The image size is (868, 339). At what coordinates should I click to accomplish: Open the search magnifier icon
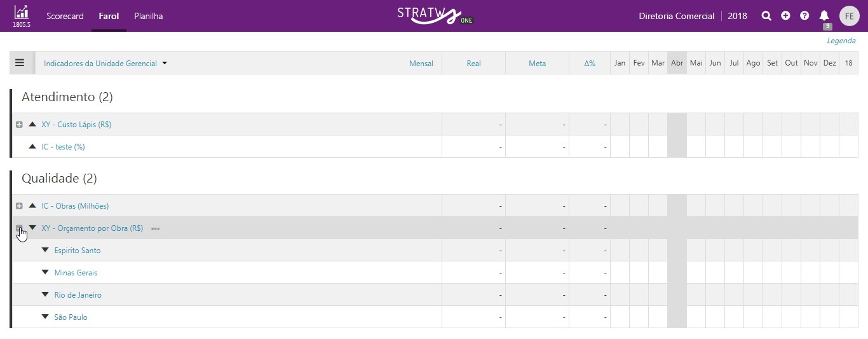pyautogui.click(x=766, y=16)
